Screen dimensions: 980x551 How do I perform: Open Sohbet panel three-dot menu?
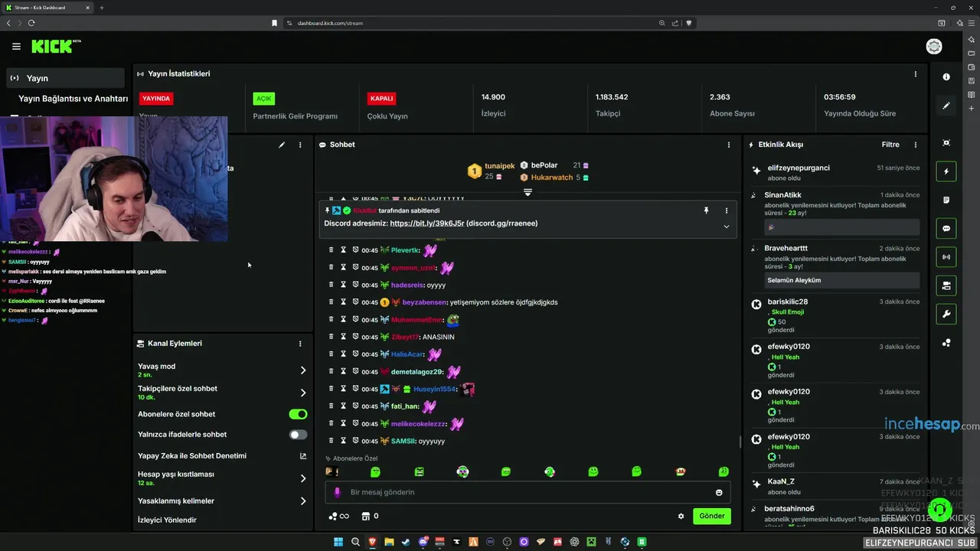coord(728,145)
